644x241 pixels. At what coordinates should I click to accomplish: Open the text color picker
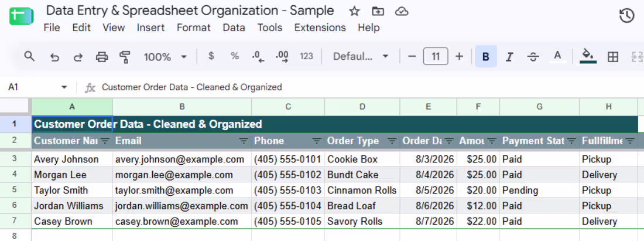pyautogui.click(x=557, y=56)
